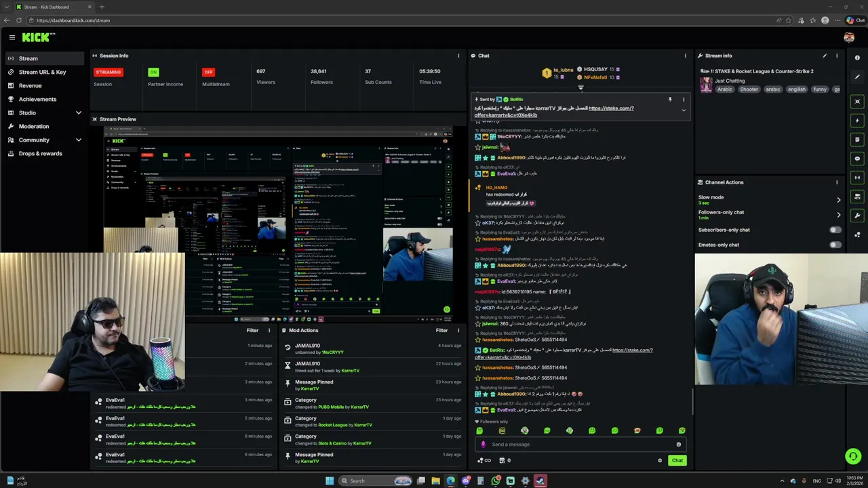Click the note page icon in right sidebar
Image resolution: width=868 pixels, height=488 pixels.
click(857, 140)
